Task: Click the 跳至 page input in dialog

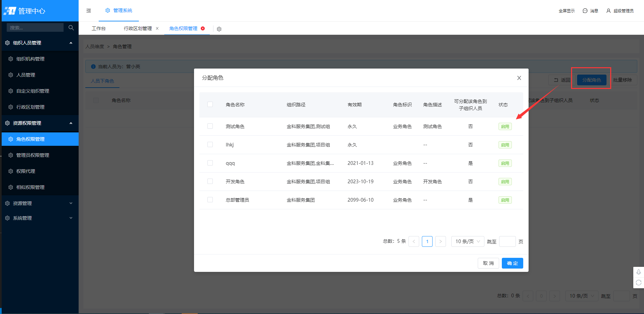Action: pos(507,241)
